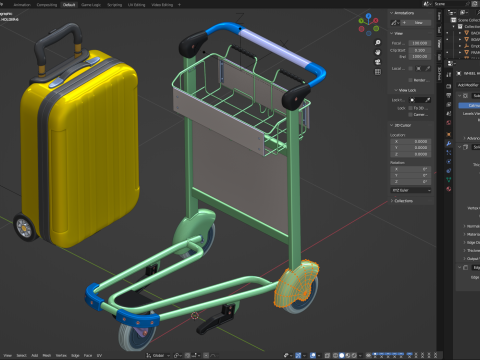This screenshot has width=480, height=360.
Task: Toggle the Local Camera checkbox
Action: point(411,68)
